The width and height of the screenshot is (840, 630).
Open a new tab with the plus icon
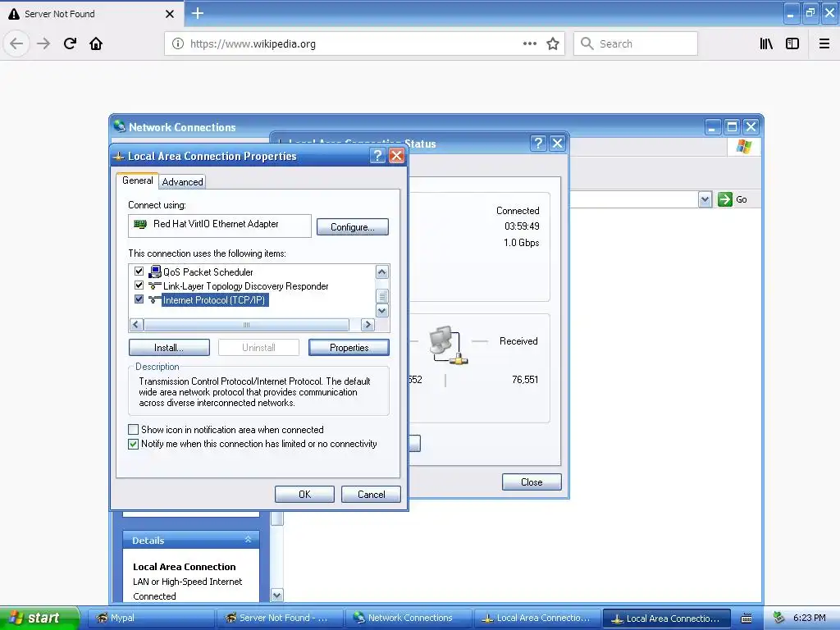tap(198, 13)
